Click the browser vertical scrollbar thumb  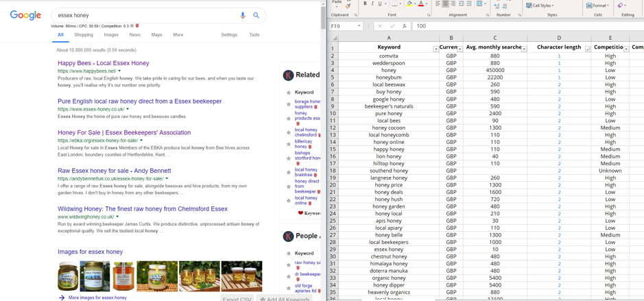click(324, 16)
